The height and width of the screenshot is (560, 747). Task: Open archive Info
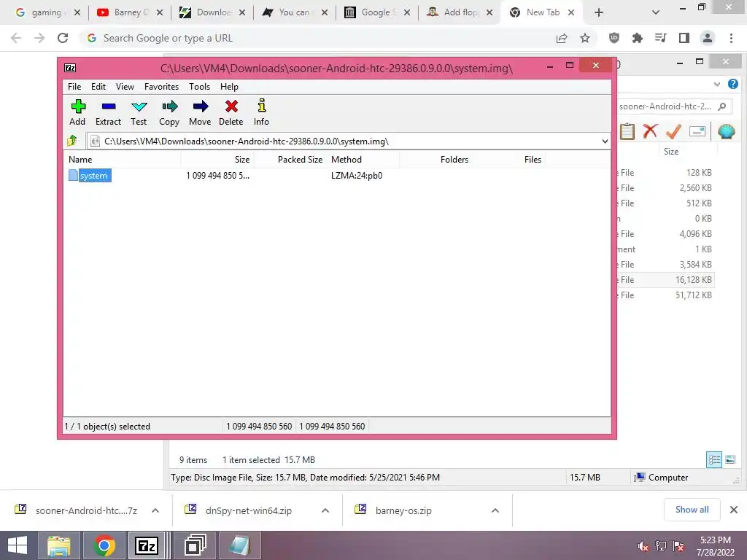click(262, 112)
